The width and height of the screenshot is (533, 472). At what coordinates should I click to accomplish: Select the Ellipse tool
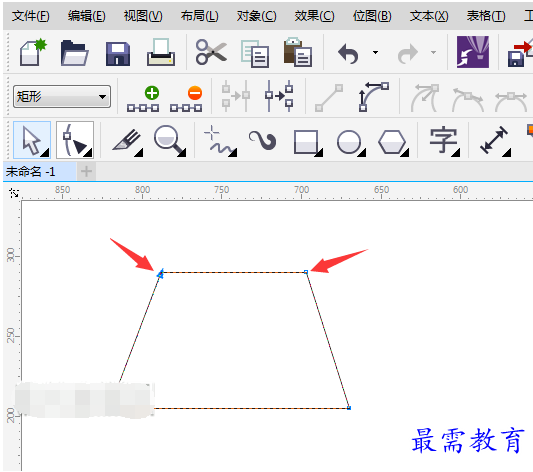coord(350,143)
